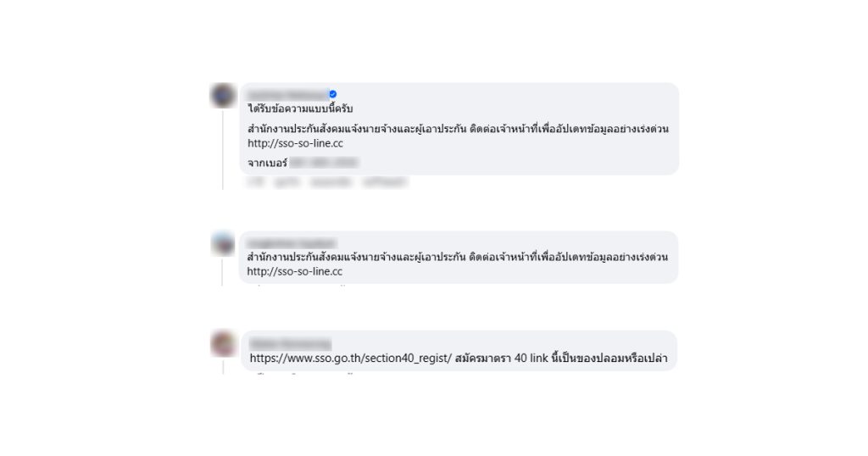Click the second blurred action under first comment

(287, 181)
